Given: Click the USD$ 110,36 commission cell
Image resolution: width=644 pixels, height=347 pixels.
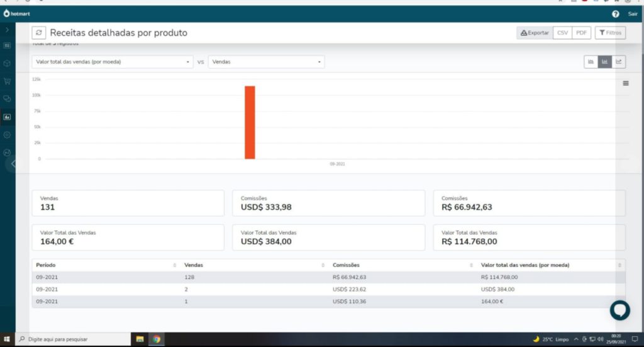Looking at the screenshot, I should click(x=349, y=302).
